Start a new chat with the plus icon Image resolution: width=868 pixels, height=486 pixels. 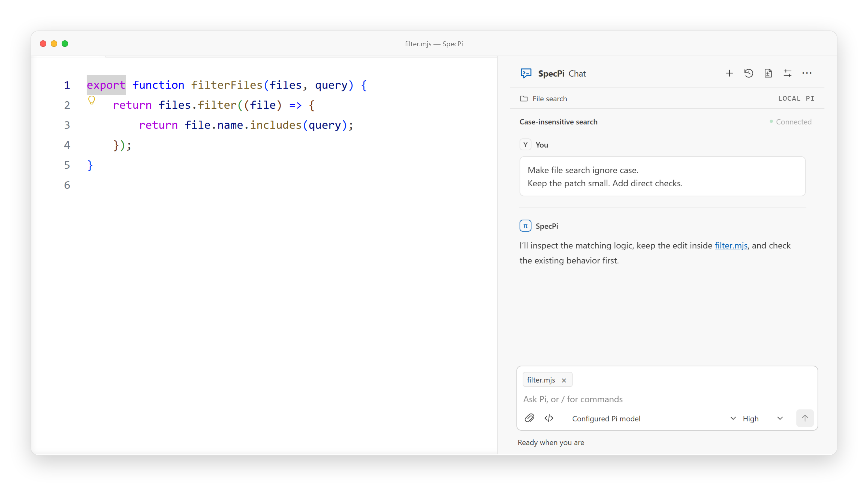(729, 74)
